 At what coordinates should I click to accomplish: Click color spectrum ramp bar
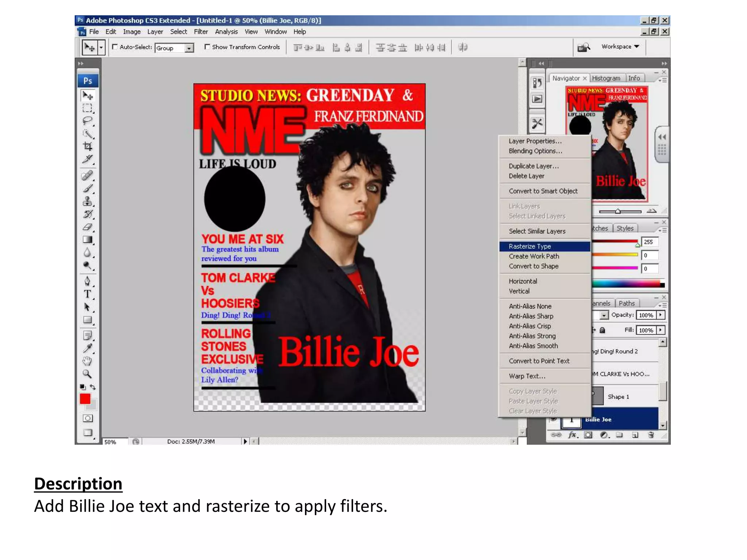coord(628,284)
